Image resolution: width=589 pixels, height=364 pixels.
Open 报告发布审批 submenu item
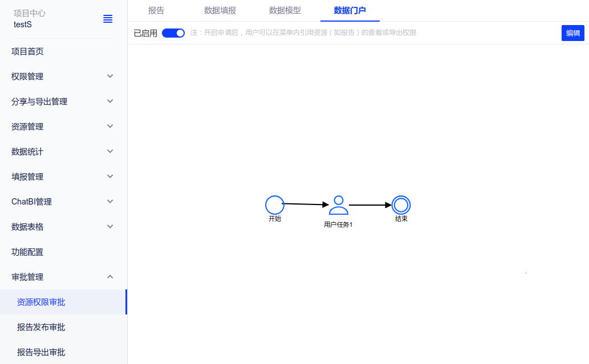41,327
